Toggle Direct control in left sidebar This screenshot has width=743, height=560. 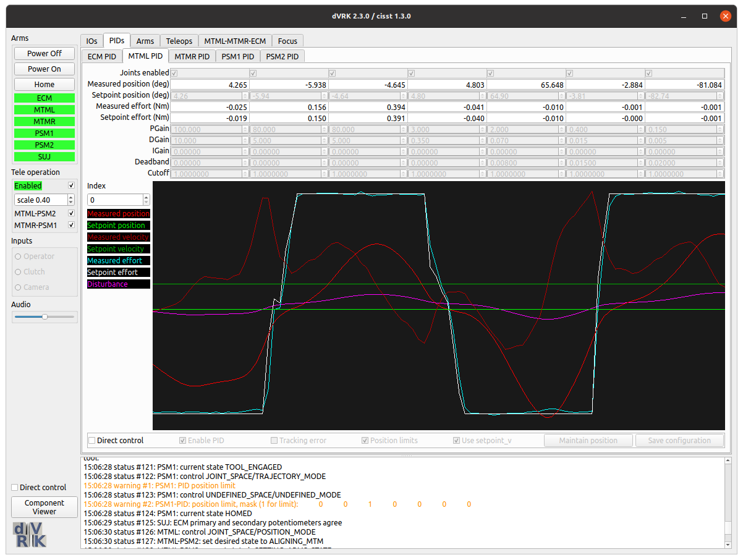point(15,487)
